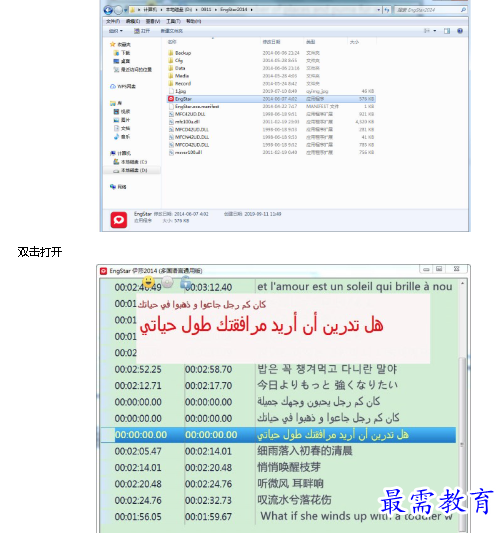Open the 音乐 library
This screenshot has width=502, height=533.
click(x=122, y=137)
